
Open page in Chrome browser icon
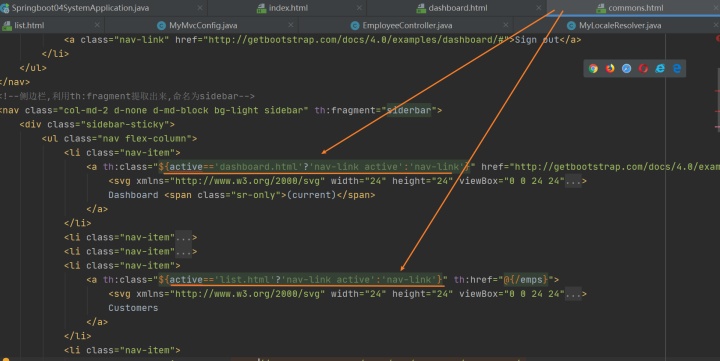(x=593, y=68)
